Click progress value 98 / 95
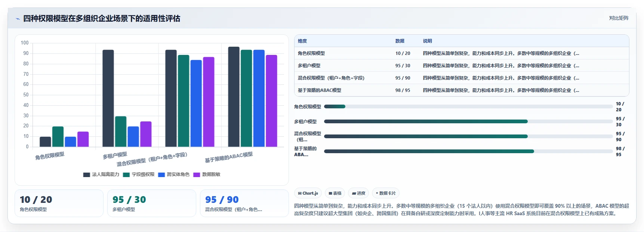644x232 pixels. point(620,151)
